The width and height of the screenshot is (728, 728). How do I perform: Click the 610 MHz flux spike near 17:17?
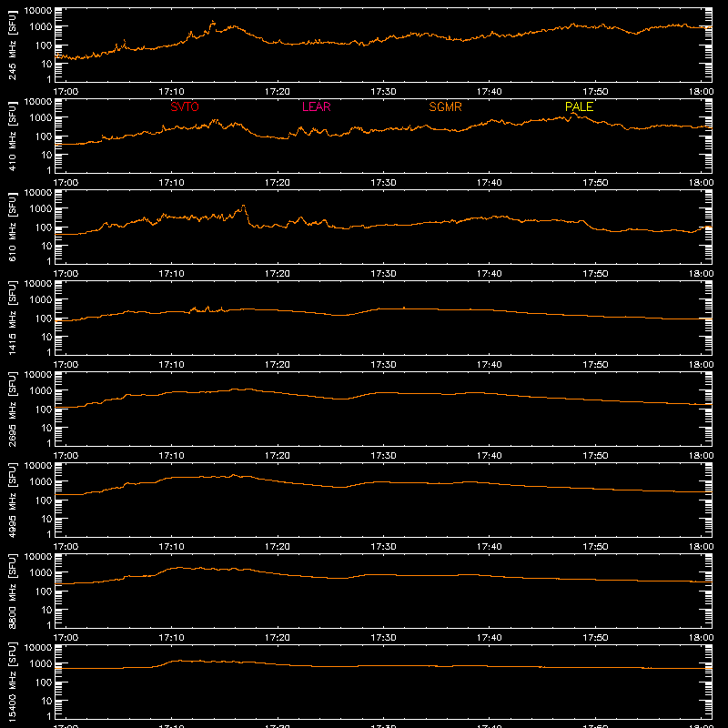(243, 207)
